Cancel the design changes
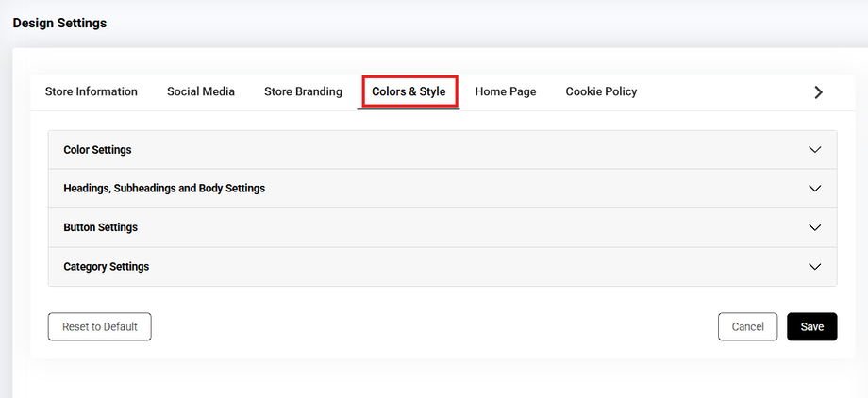 747,326
